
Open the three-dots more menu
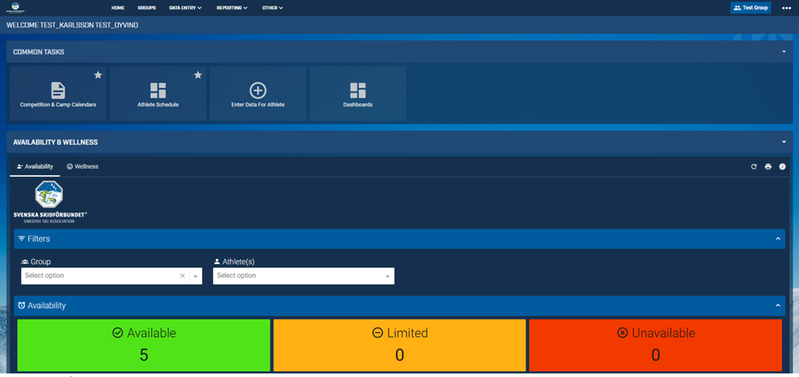786,8
